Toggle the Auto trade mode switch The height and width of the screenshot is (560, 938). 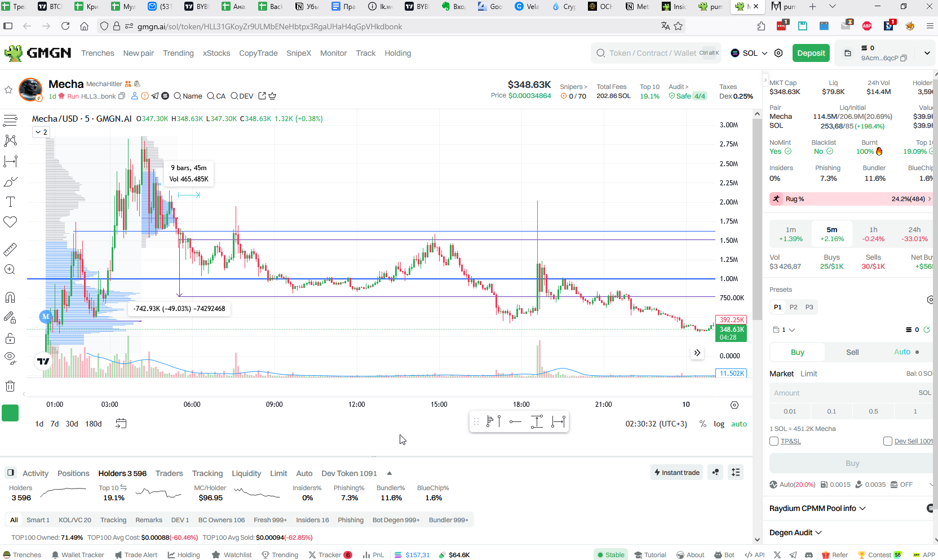(x=906, y=352)
